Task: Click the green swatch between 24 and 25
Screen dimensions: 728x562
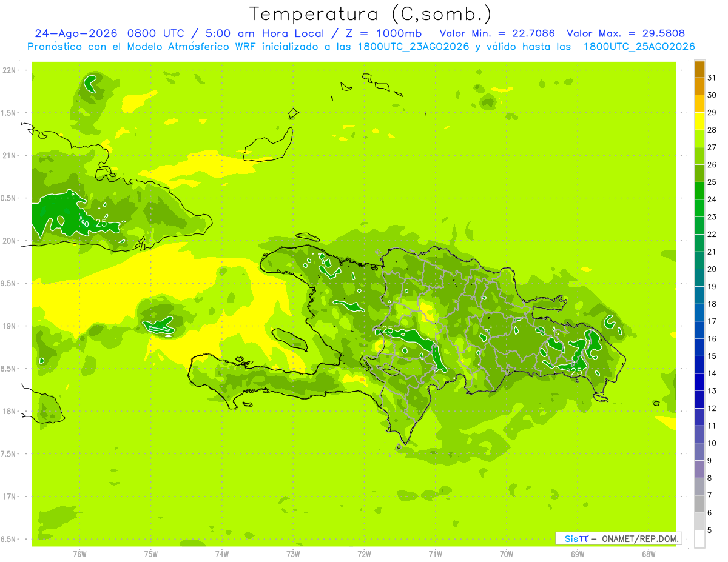Action: 699,190
